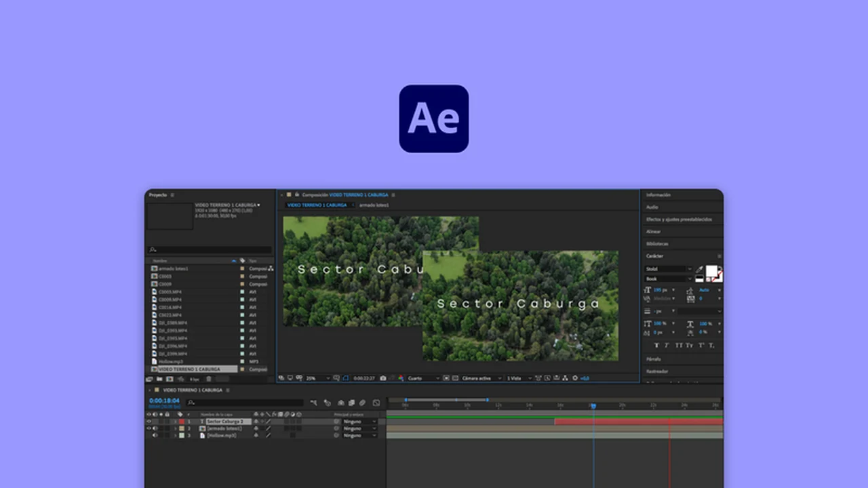This screenshot has width=868, height=488.
Task: Click the composition mini-flowchart icon in the timeline
Action: [313, 403]
